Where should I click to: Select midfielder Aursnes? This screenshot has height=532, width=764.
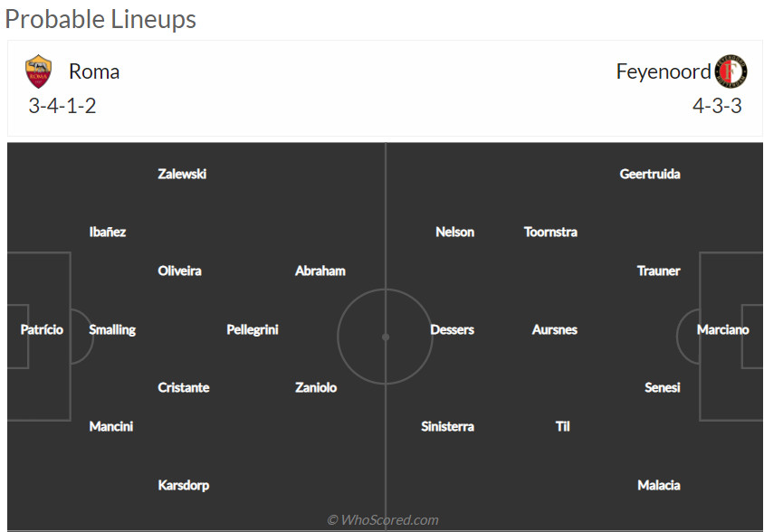click(x=555, y=330)
